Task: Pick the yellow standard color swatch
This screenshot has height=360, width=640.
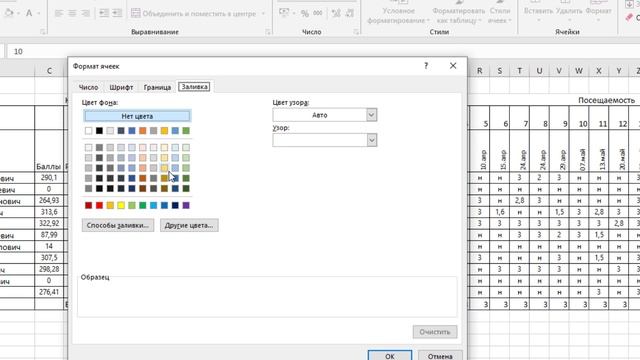Action: pos(121,205)
